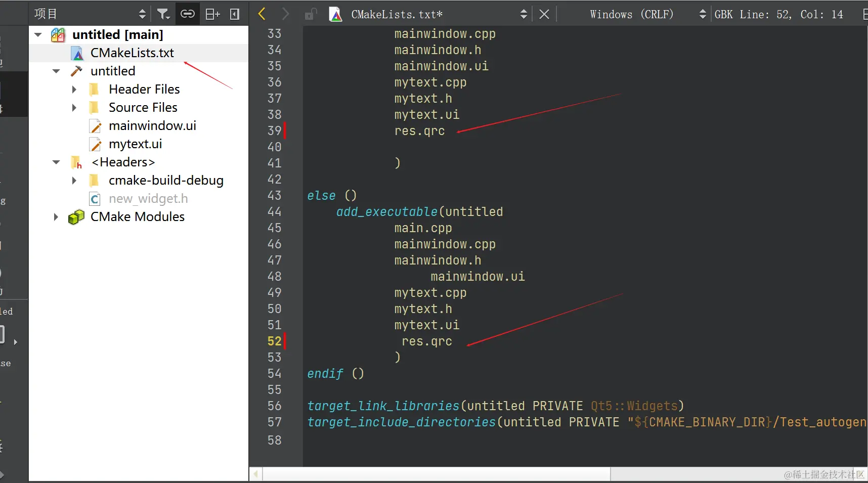
Task: Click the Header Files folder icon
Action: (x=94, y=90)
